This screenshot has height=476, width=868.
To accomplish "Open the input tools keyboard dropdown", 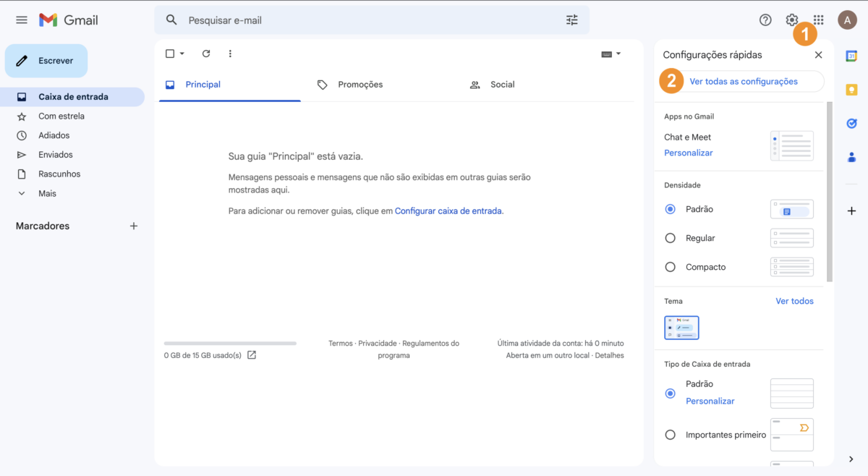I will pos(611,54).
